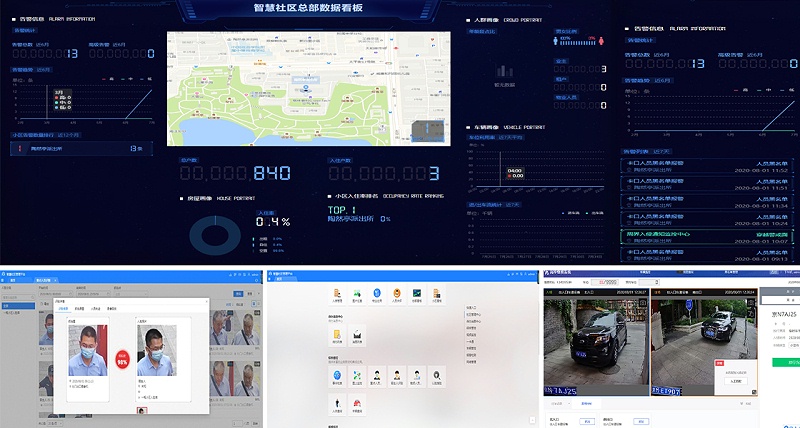Switch to the 首页 tab in app launcher

[281, 279]
